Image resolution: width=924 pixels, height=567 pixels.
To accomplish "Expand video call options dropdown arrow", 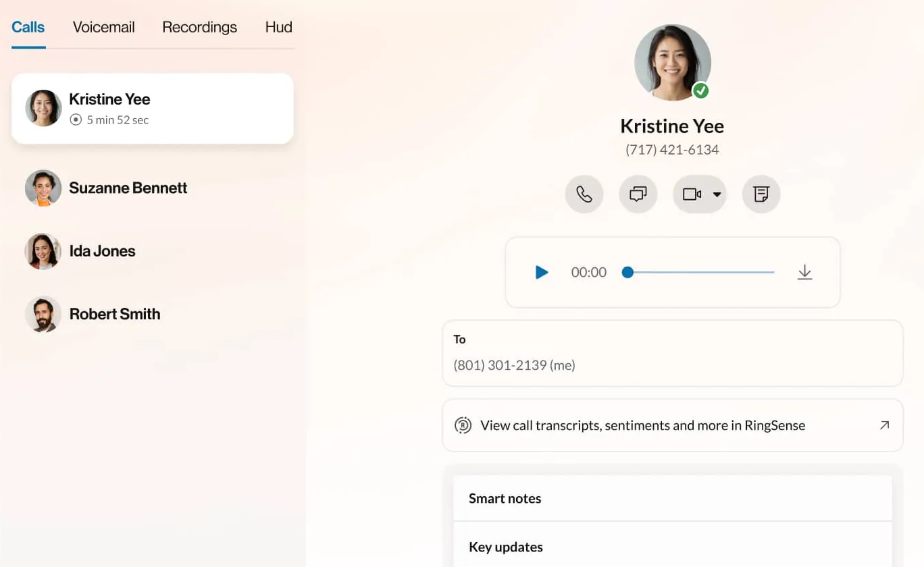I will point(717,195).
